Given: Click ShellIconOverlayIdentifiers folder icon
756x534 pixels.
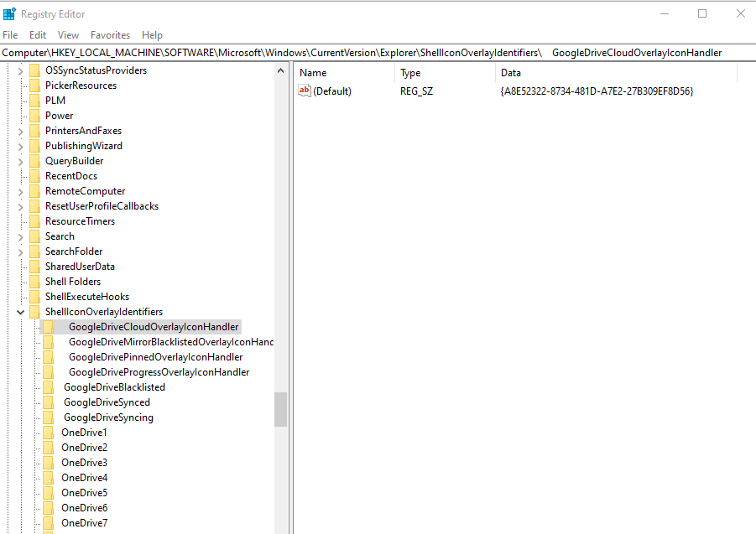Looking at the screenshot, I should click(x=34, y=312).
